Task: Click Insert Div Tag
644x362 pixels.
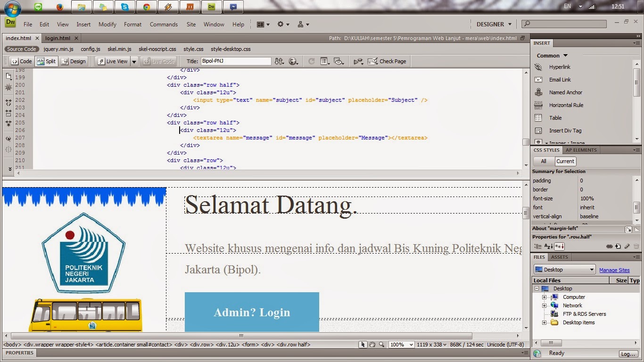Action: pyautogui.click(x=565, y=131)
